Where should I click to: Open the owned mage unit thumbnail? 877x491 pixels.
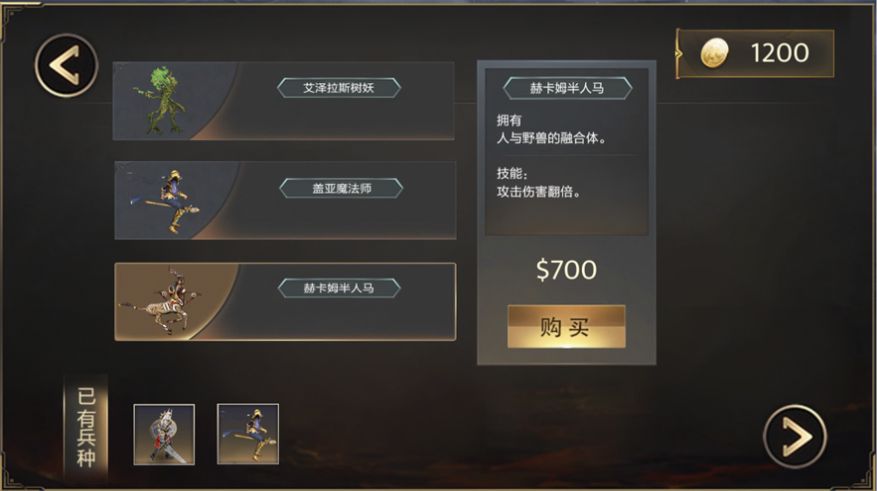[248, 434]
